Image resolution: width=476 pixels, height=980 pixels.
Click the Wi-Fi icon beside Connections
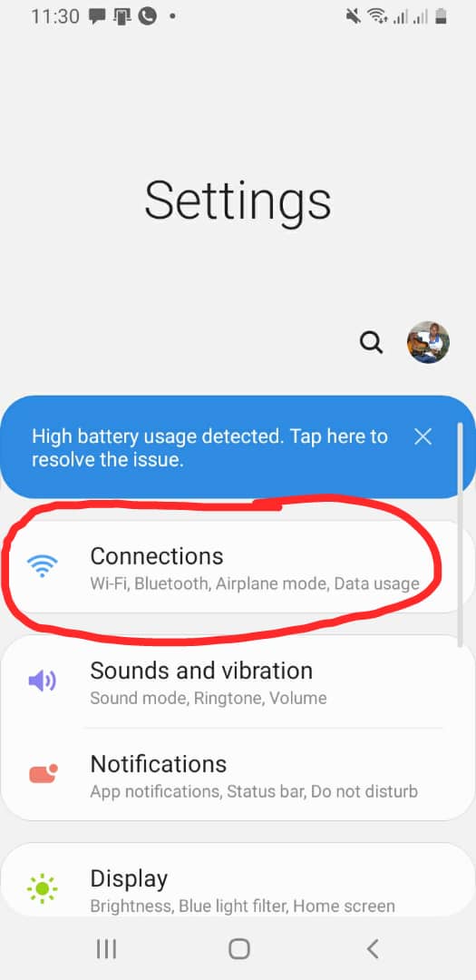[43, 566]
